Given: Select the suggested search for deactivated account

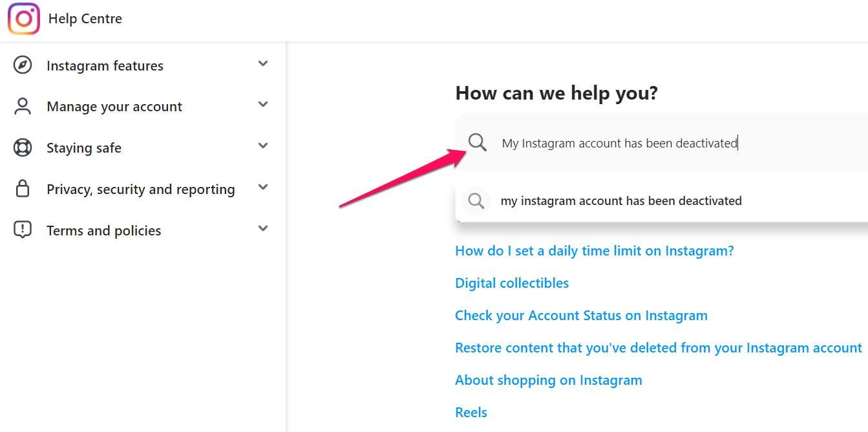Looking at the screenshot, I should pos(621,201).
